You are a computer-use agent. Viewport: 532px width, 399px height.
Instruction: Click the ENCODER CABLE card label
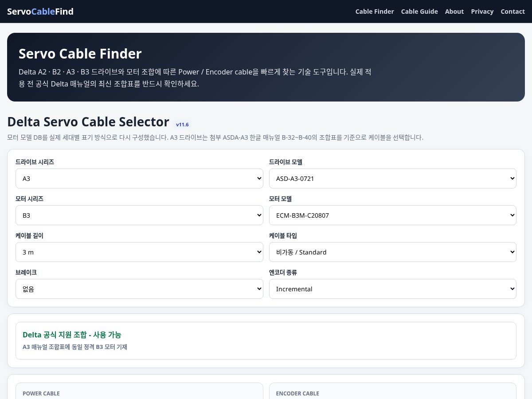click(297, 394)
